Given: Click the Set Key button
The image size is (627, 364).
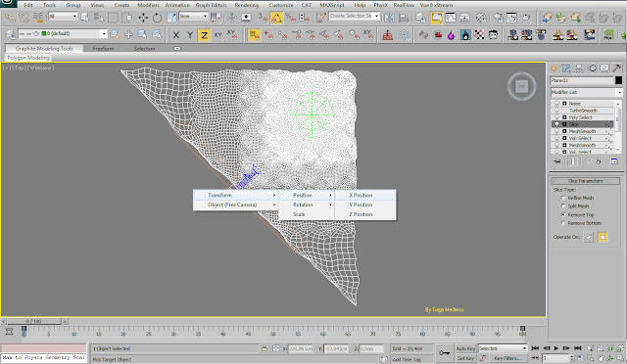Looking at the screenshot, I should coord(466,358).
